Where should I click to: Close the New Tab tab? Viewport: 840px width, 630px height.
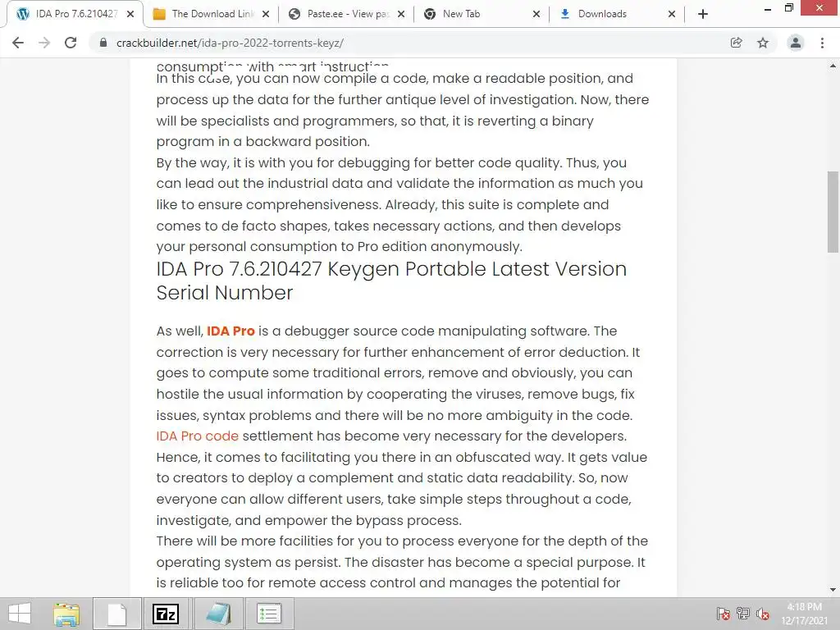536,15
